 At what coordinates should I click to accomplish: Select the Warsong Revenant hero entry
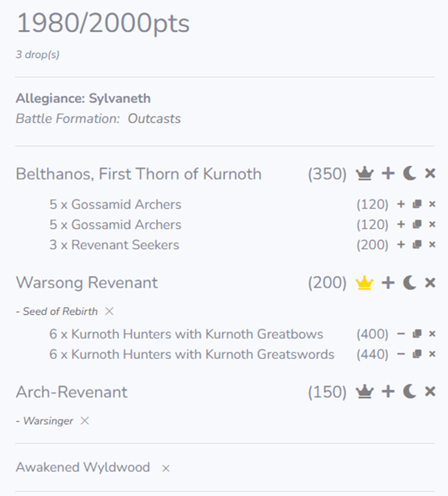[x=87, y=283]
